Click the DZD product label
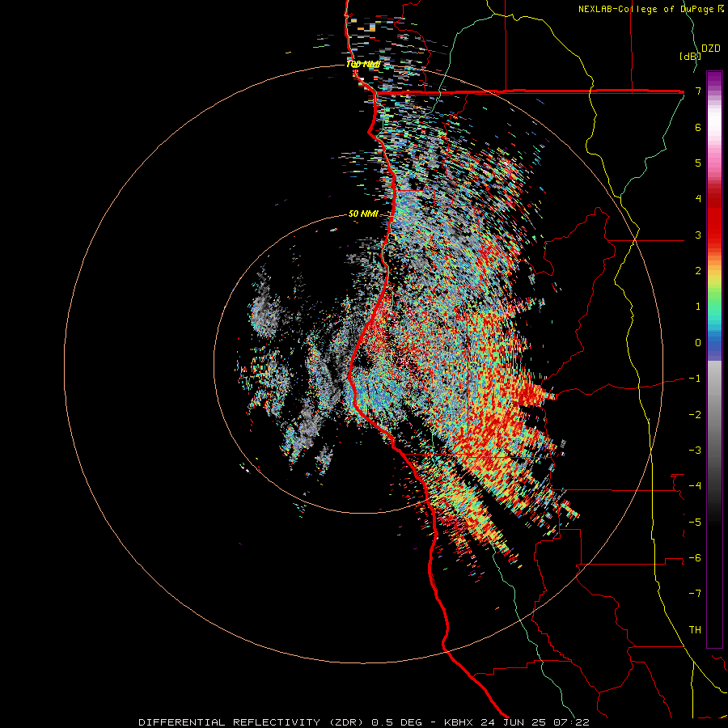728x728 pixels. [x=711, y=49]
